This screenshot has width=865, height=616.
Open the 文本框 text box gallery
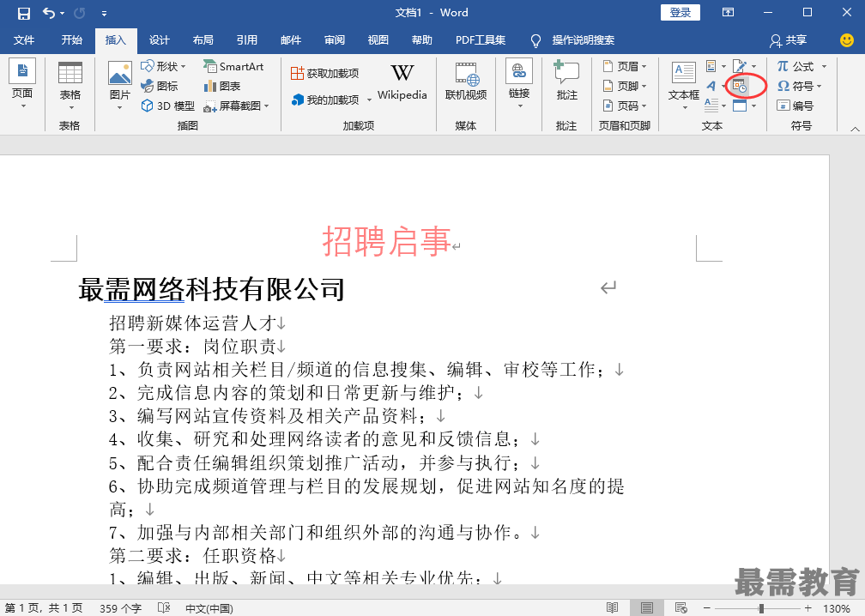point(684,86)
